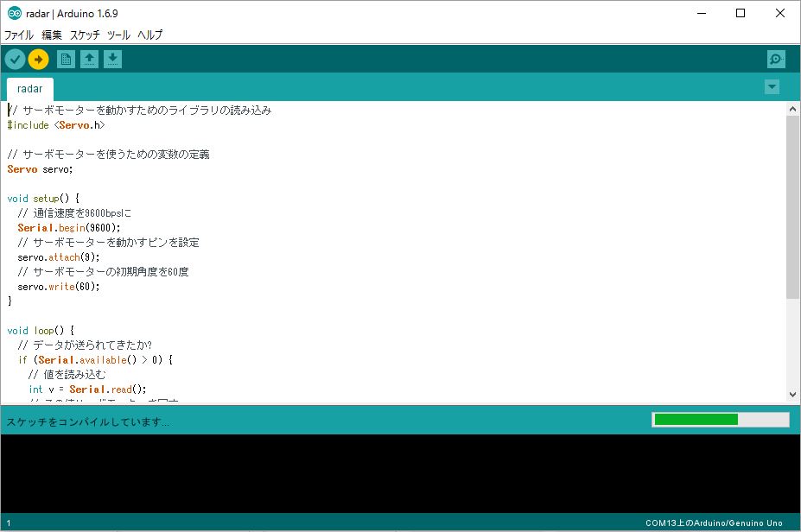801x532 pixels.
Task: Click the COM13 Arduino/Genuino Uno board label
Action: [714, 522]
